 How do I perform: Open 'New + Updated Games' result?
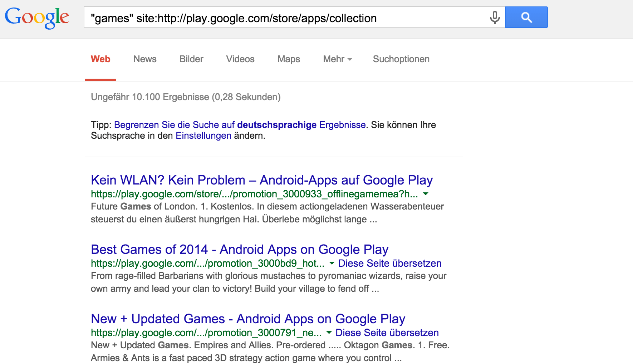[x=248, y=319]
